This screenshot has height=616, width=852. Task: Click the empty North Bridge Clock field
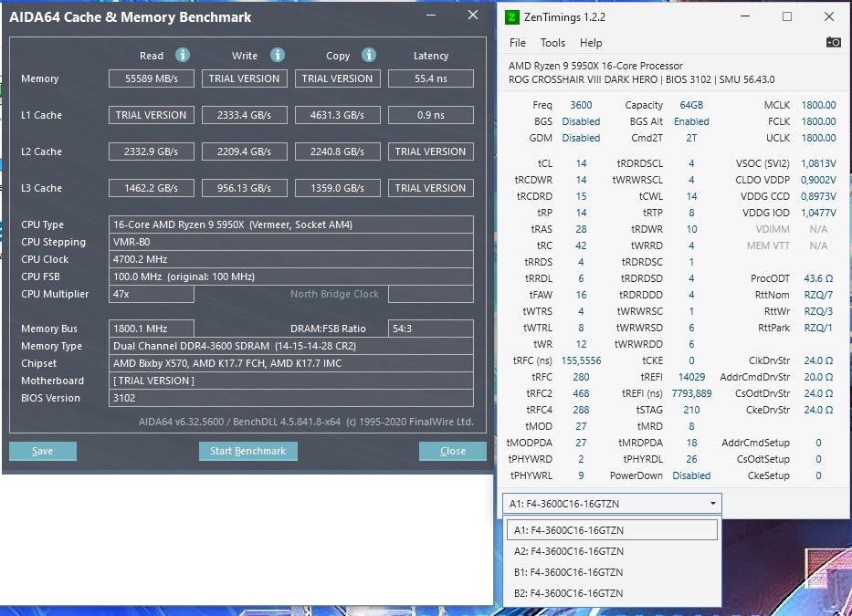click(431, 294)
